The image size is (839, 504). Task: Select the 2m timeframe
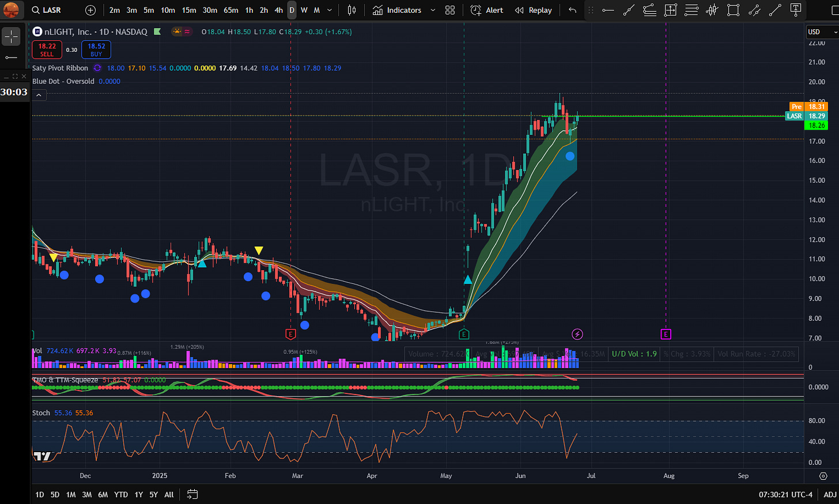coord(115,10)
